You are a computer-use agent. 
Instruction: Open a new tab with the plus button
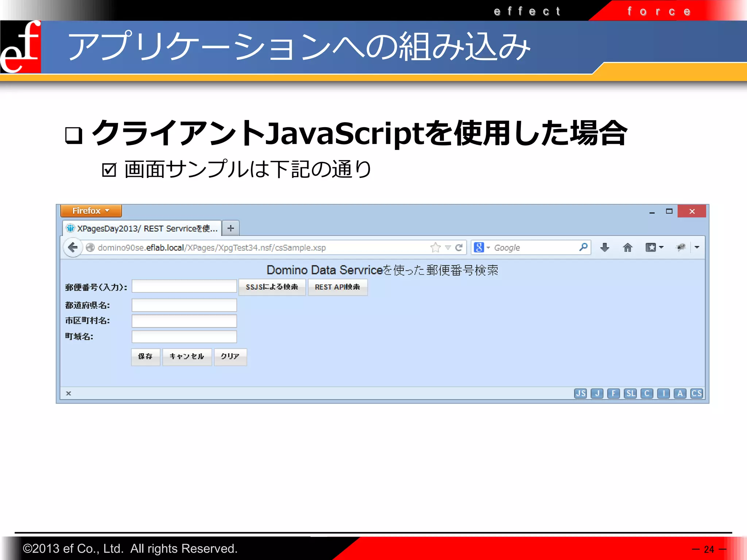click(231, 229)
